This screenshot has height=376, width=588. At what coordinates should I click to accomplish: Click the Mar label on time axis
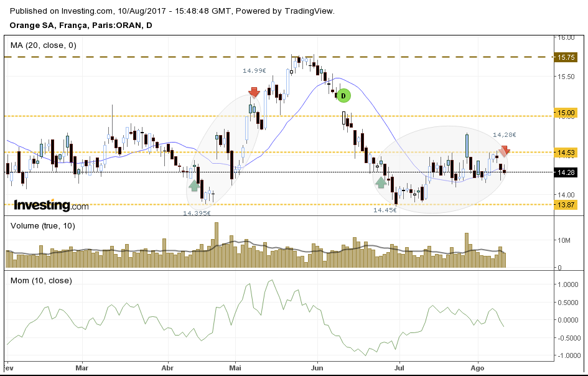click(x=82, y=368)
